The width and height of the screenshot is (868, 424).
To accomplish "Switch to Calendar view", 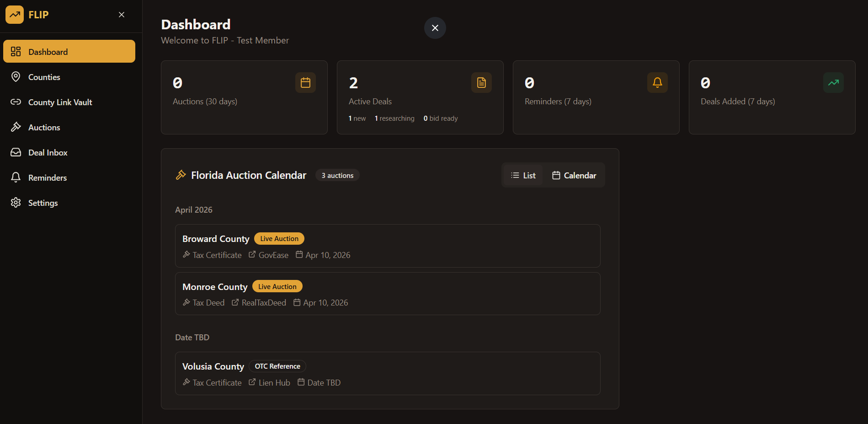I will coord(574,175).
